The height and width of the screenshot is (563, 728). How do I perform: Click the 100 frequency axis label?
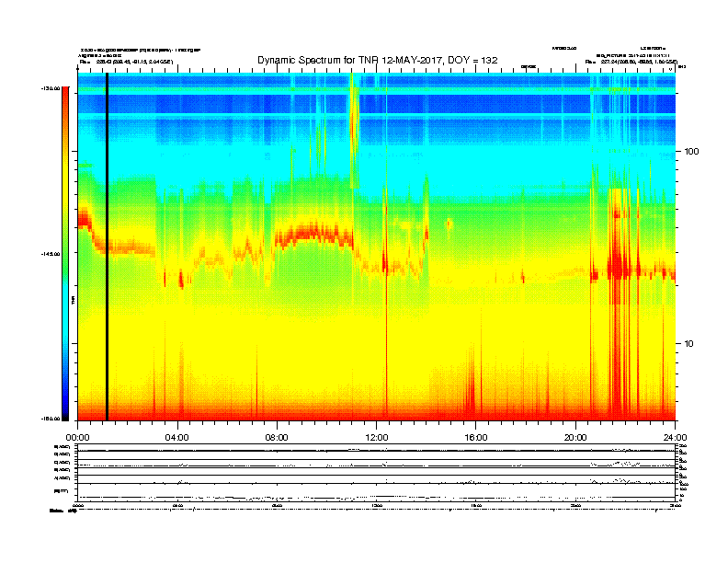point(691,152)
